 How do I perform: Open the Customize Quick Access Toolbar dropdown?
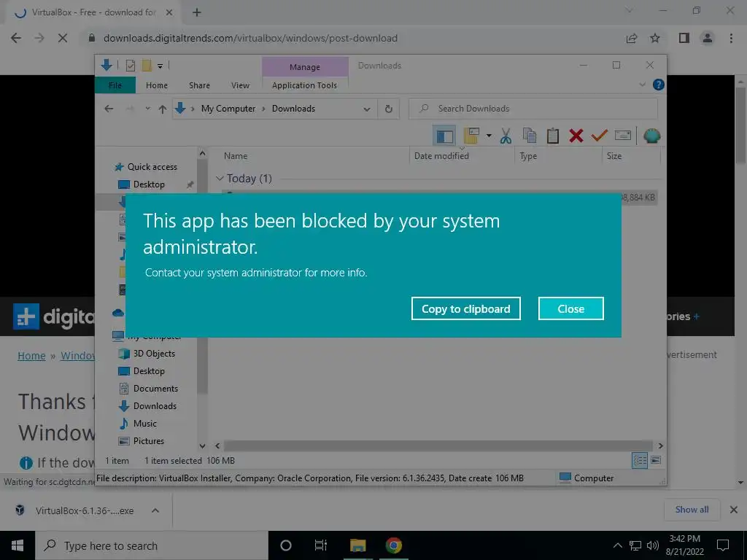point(160,66)
